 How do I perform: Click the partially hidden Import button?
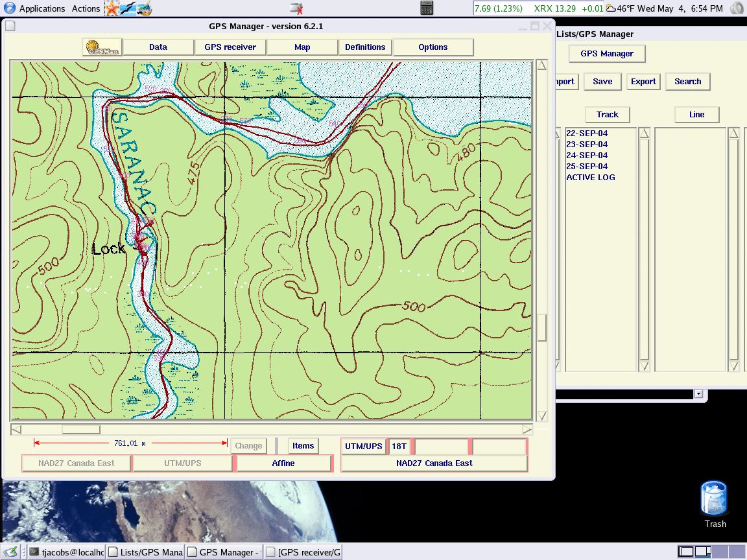[x=567, y=82]
